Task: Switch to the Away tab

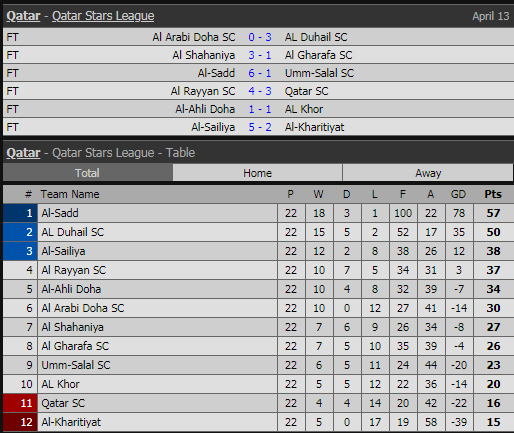Action: 428,173
